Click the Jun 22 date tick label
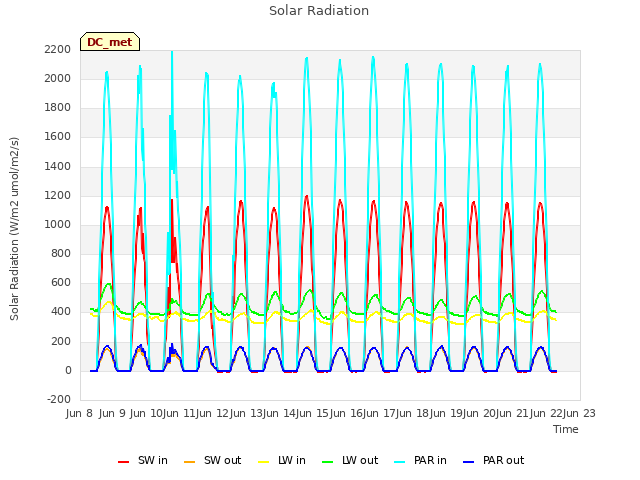The width and height of the screenshot is (640, 480). pos(544,413)
